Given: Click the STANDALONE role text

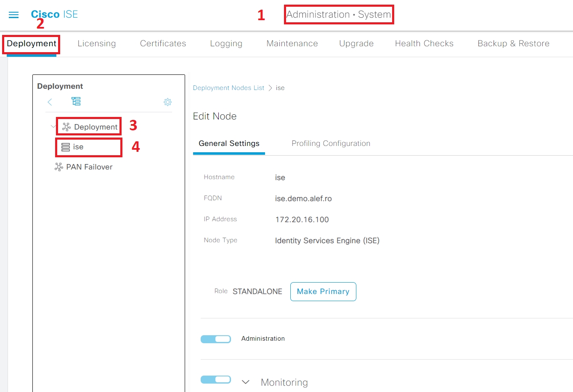Looking at the screenshot, I should (x=257, y=291).
